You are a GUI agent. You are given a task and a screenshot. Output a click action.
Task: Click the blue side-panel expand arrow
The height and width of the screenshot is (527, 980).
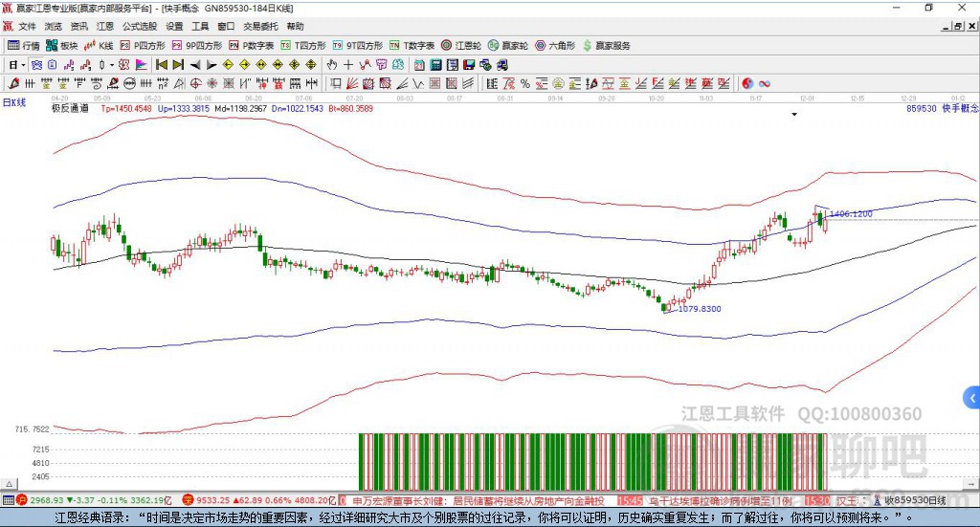pos(972,397)
